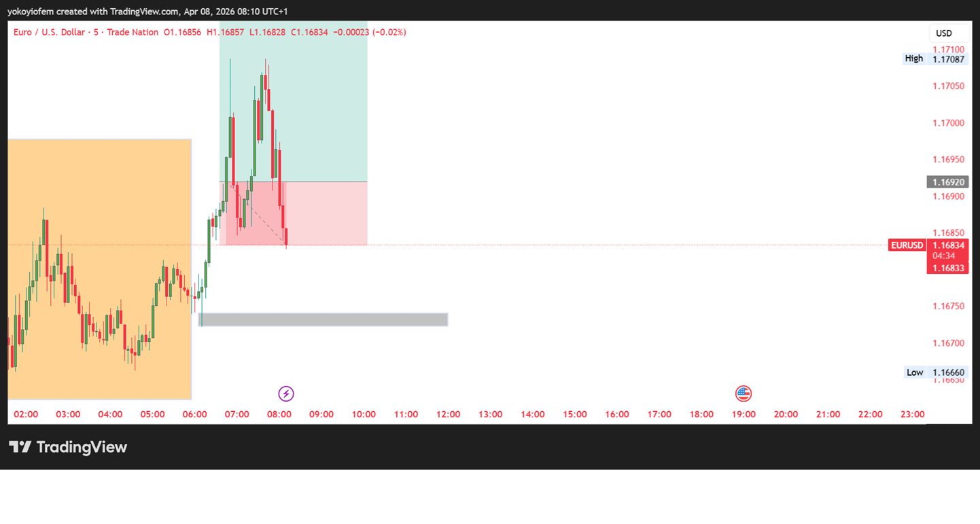This screenshot has width=980, height=524.
Task: Select the orange session highlight box
Action: [100, 269]
